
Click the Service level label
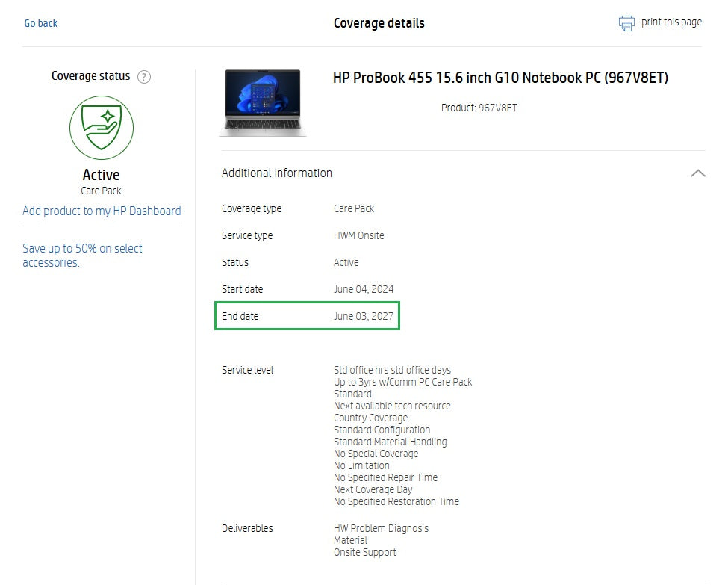tap(246, 370)
